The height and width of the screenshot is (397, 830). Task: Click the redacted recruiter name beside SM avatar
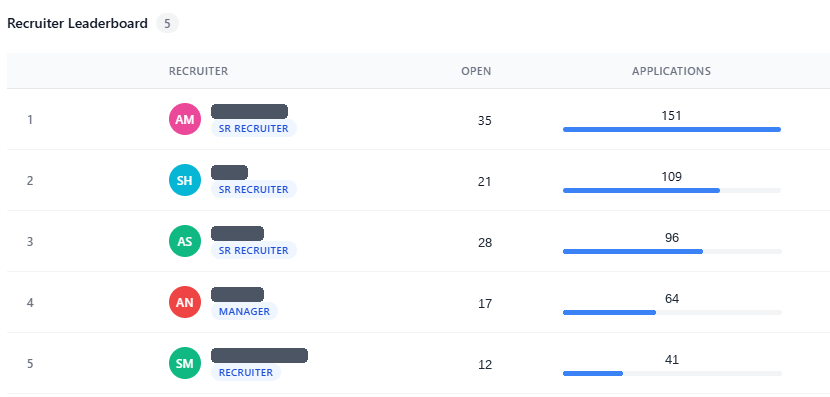coord(259,355)
